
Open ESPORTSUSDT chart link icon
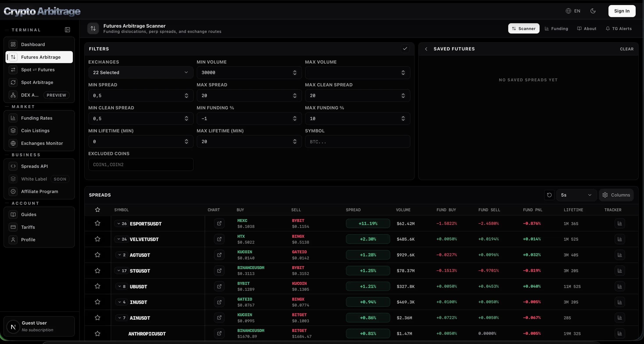219,223
